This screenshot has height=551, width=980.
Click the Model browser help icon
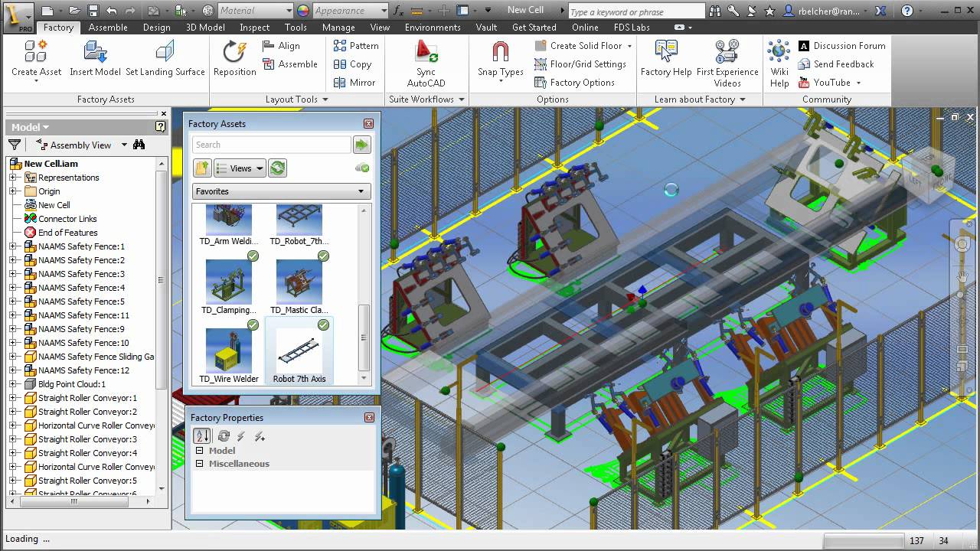coord(160,127)
